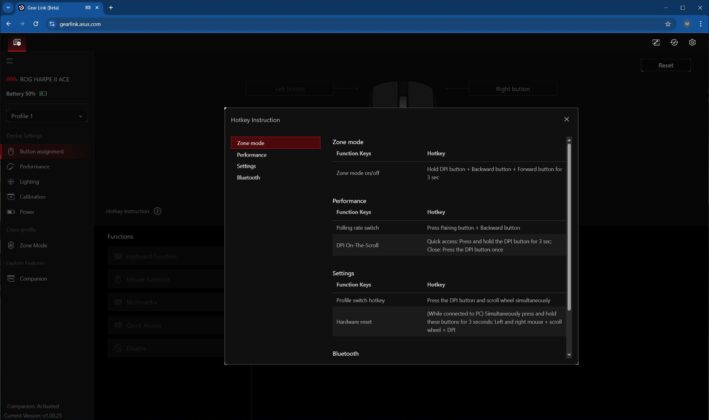The height and width of the screenshot is (420, 709).
Task: Click the Zone Mode sidebar icon
Action: [x=11, y=245]
